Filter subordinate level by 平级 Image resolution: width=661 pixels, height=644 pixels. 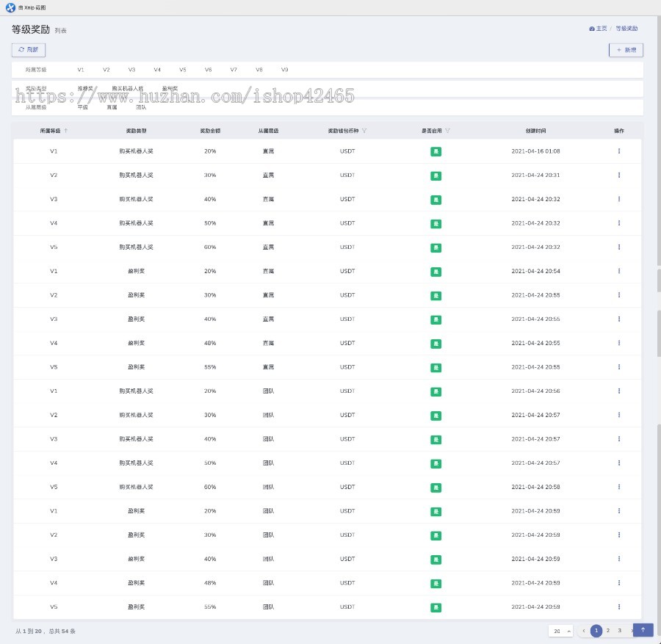[x=82, y=107]
